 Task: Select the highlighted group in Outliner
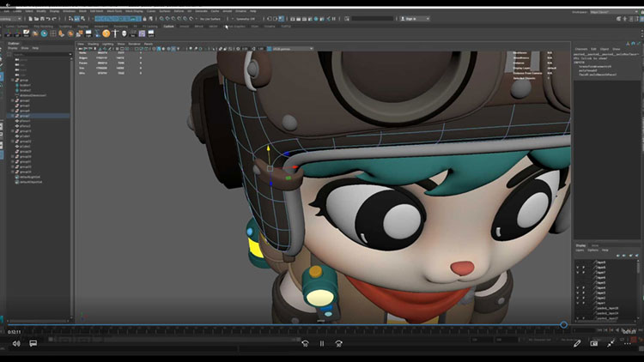[26, 115]
